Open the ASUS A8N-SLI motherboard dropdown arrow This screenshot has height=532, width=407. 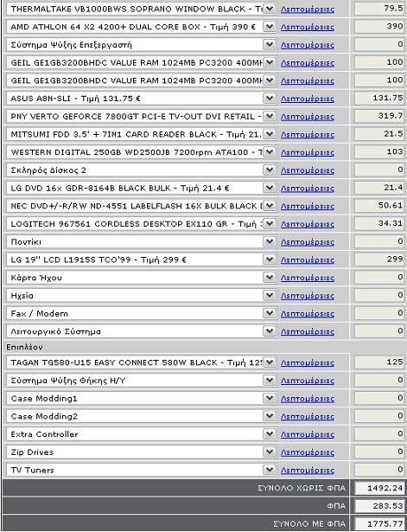tap(270, 99)
